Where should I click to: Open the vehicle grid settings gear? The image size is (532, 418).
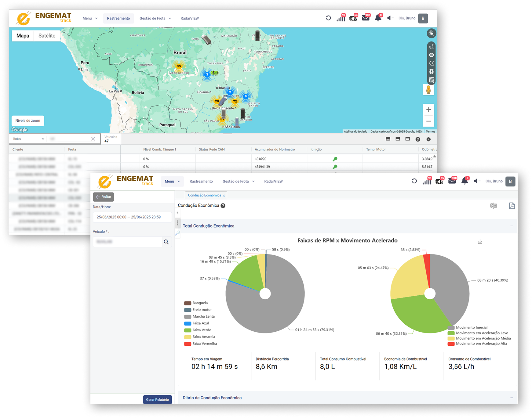428,139
